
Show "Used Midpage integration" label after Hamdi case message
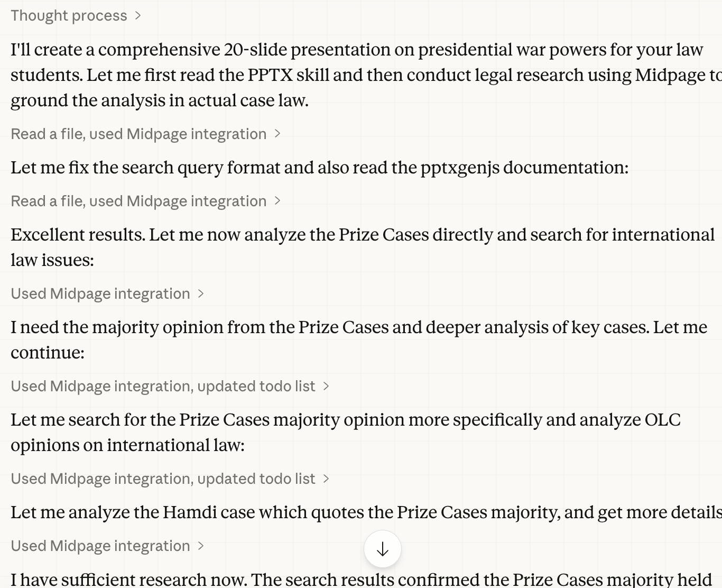click(x=100, y=546)
